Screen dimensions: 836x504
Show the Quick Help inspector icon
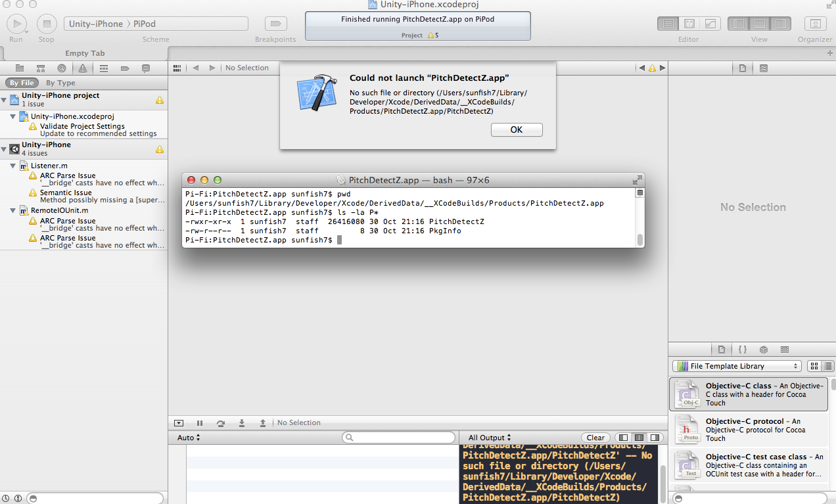point(763,68)
